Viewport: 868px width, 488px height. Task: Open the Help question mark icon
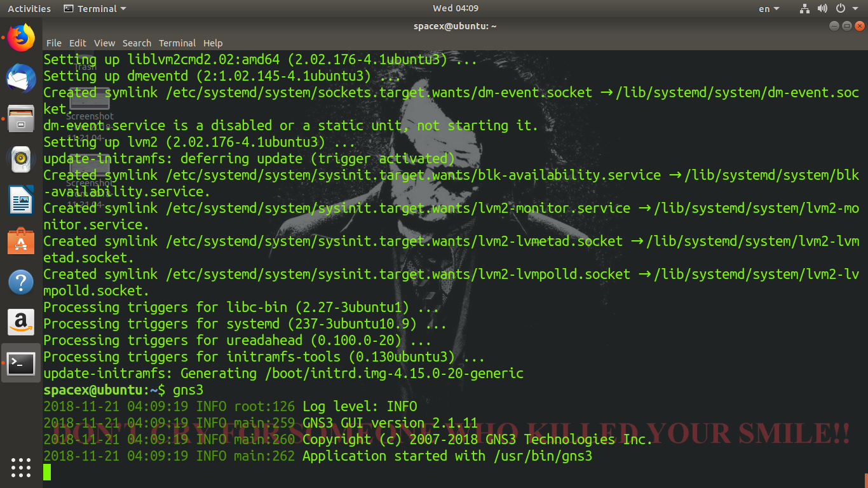21,282
